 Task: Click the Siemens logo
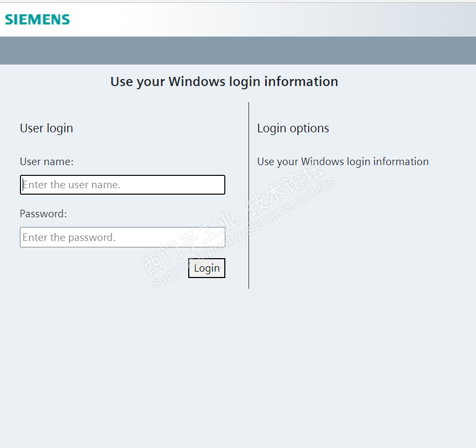(x=37, y=20)
